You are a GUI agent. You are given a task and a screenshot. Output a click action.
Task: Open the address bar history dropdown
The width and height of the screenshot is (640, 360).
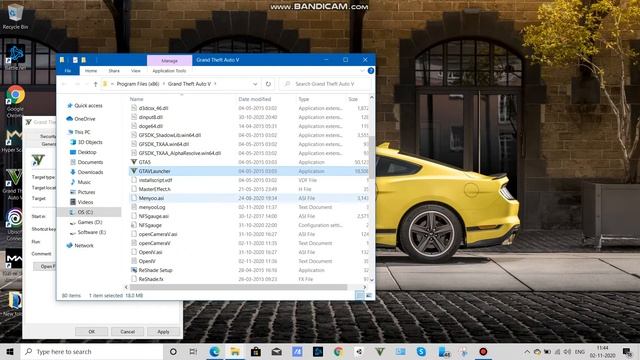pyautogui.click(x=255, y=84)
